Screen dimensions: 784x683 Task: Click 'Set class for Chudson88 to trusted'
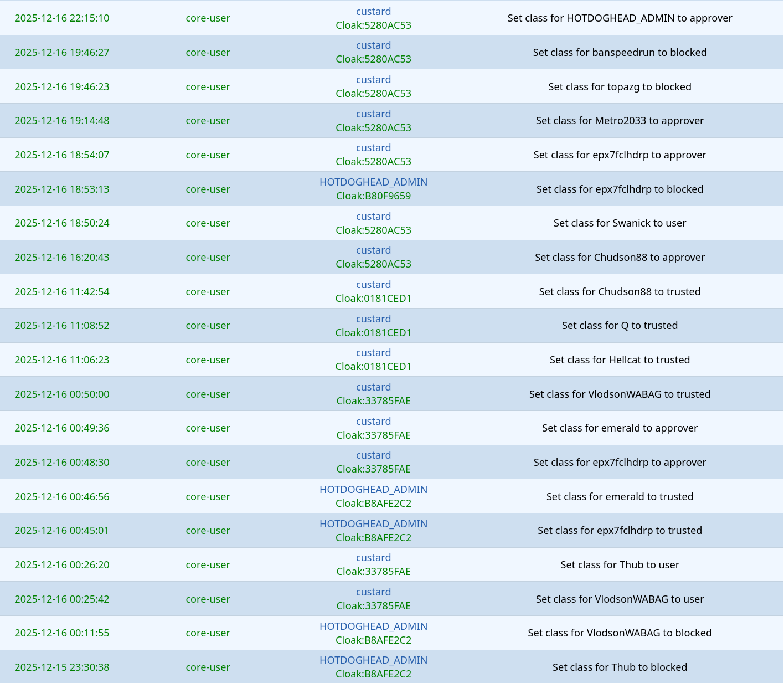[x=620, y=292]
